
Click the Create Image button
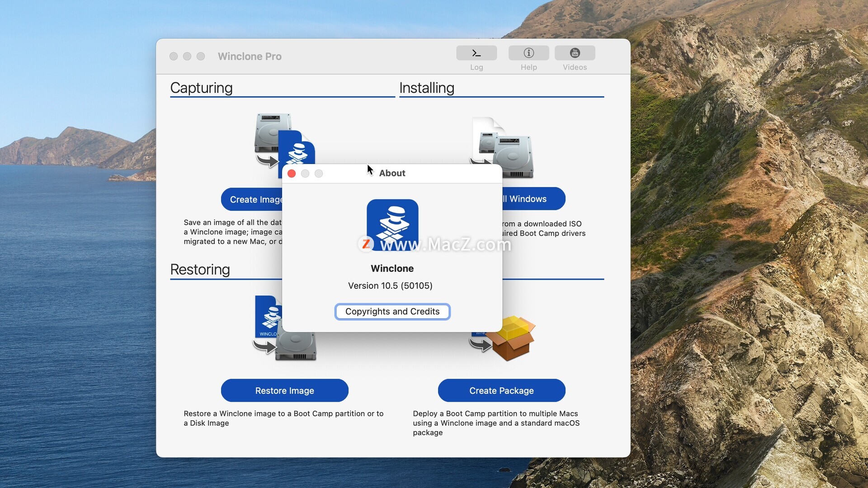(x=252, y=199)
